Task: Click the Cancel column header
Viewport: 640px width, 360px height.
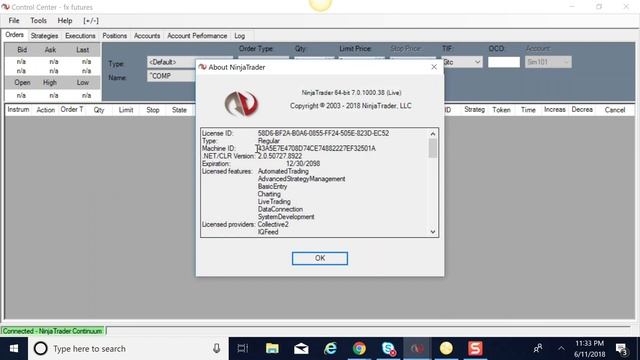Action: [x=615, y=110]
